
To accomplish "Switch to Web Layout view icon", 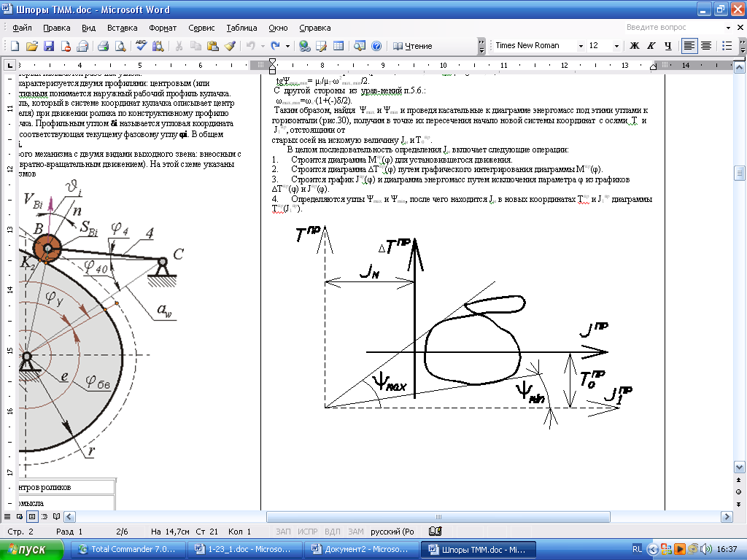I will 20,517.
